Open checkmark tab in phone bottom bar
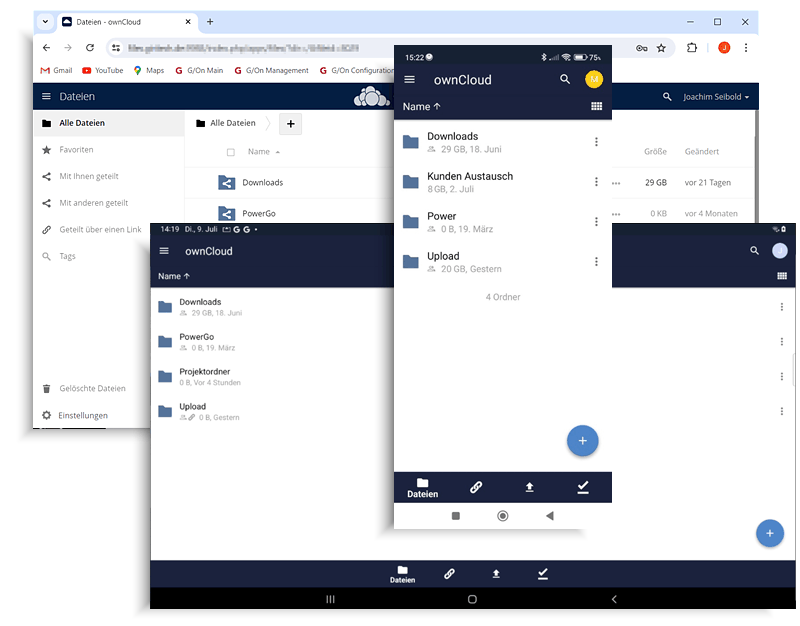The height and width of the screenshot is (626, 800). (x=583, y=487)
